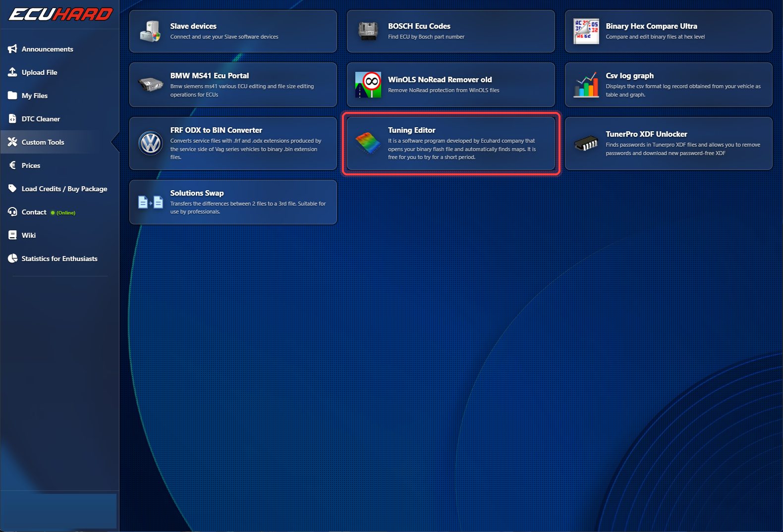
Task: Click "Bmw siemens ms41 various ECU editing" description
Action: coord(242,90)
